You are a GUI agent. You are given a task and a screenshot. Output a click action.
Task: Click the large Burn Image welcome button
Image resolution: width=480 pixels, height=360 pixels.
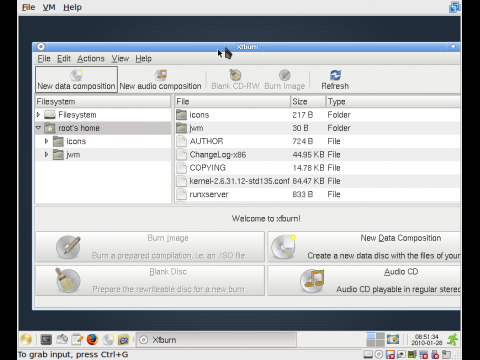(x=150, y=247)
